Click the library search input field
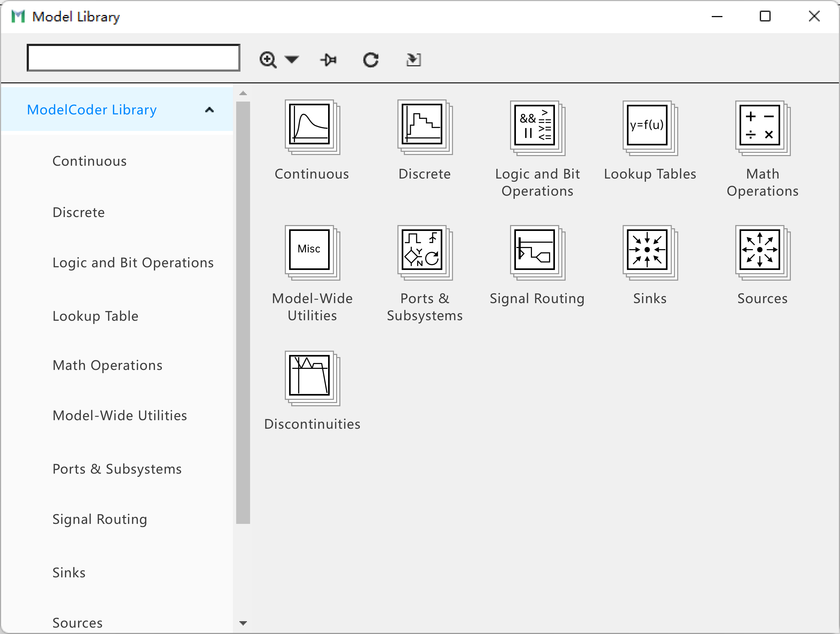The height and width of the screenshot is (634, 840). pyautogui.click(x=133, y=58)
